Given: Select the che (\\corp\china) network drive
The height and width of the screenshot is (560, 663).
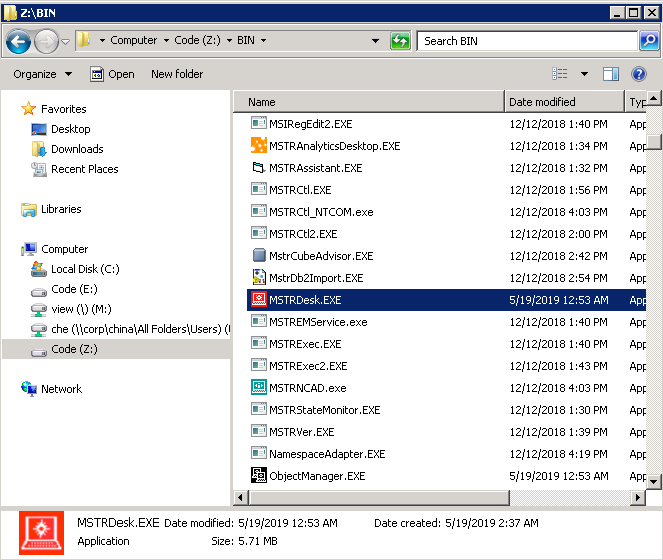Looking at the screenshot, I should 140,329.
